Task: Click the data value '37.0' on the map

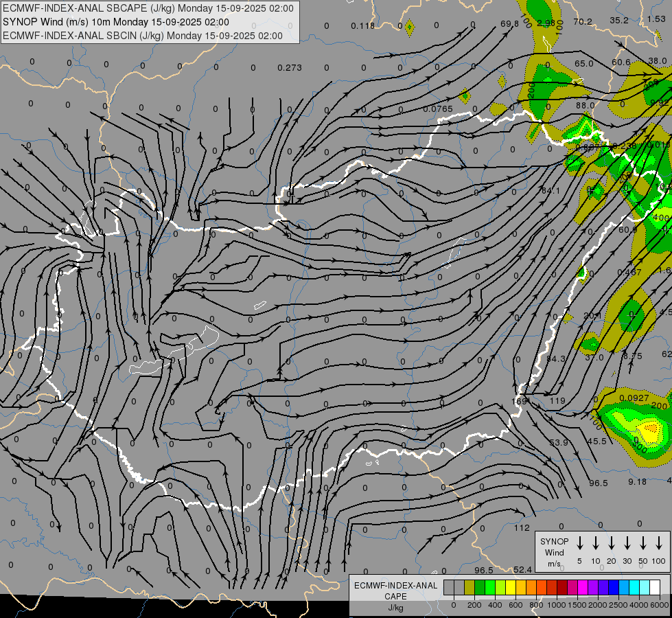Action: (x=594, y=357)
